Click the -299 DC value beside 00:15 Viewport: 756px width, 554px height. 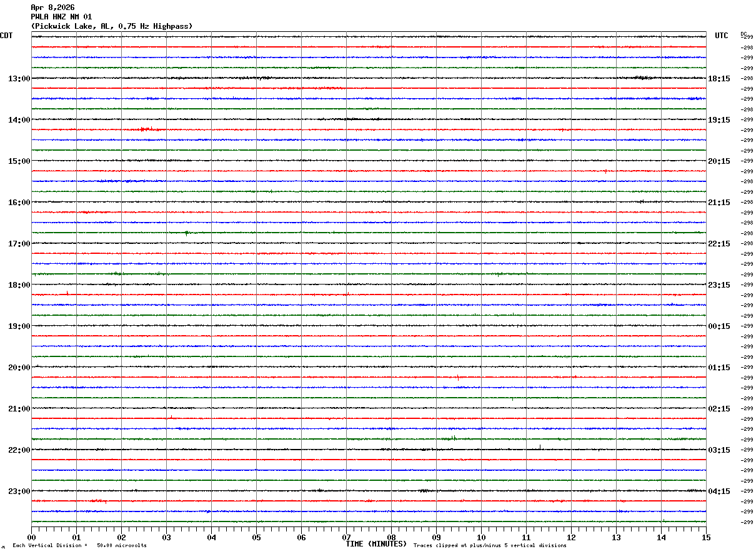click(747, 326)
